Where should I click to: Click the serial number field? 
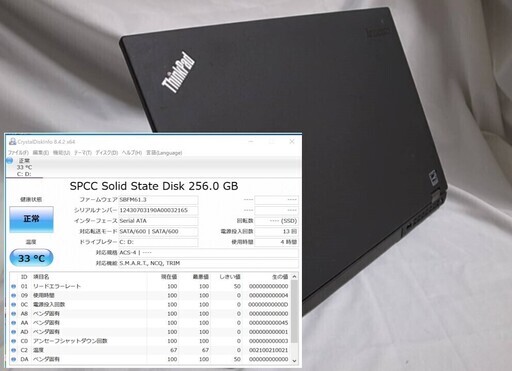click(x=158, y=210)
